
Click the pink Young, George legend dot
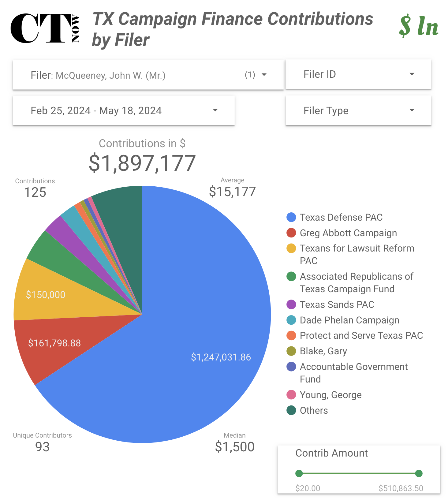[x=291, y=395]
